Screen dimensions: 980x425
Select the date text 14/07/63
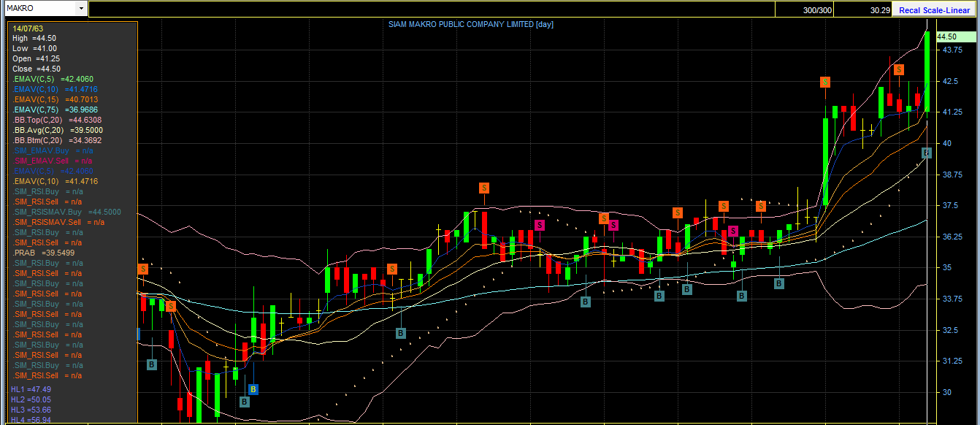pyautogui.click(x=26, y=28)
